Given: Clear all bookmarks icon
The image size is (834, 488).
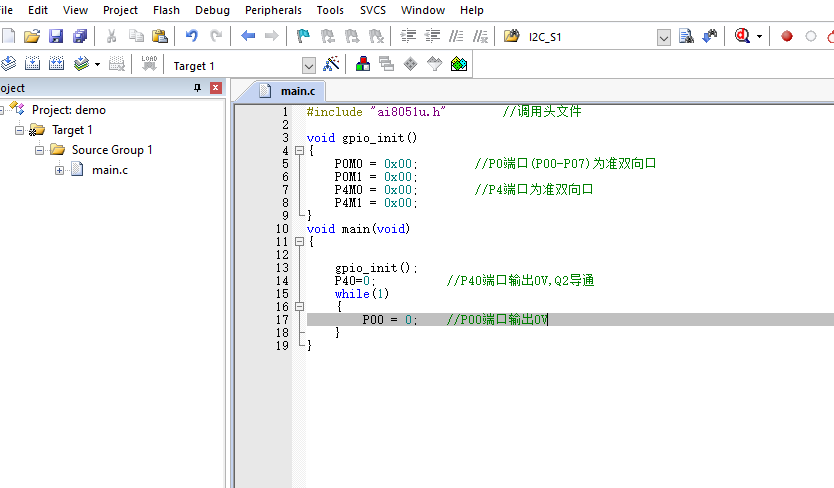Looking at the screenshot, I should tap(376, 36).
